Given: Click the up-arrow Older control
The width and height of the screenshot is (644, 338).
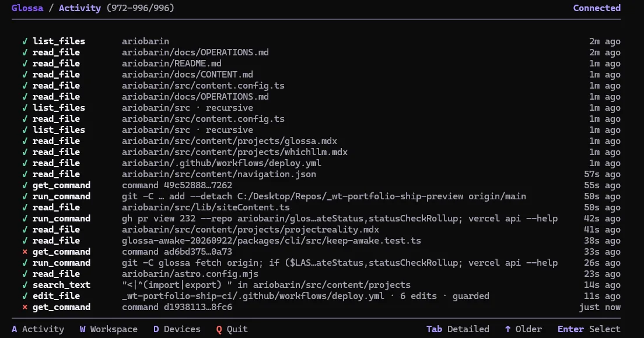Looking at the screenshot, I should 523,329.
